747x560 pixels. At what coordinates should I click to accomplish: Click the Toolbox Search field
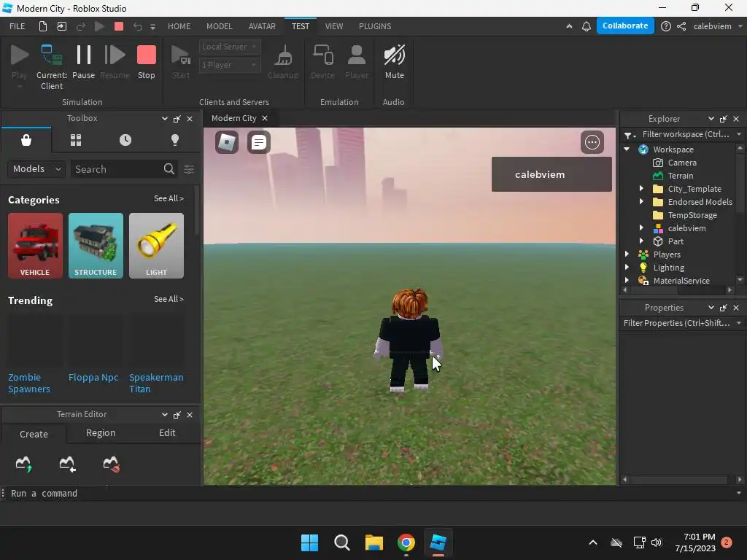pyautogui.click(x=117, y=169)
